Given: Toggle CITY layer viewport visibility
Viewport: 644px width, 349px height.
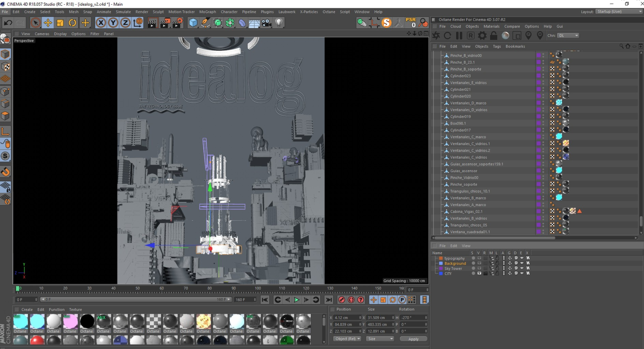Looking at the screenshot, I should pyautogui.click(x=479, y=273).
